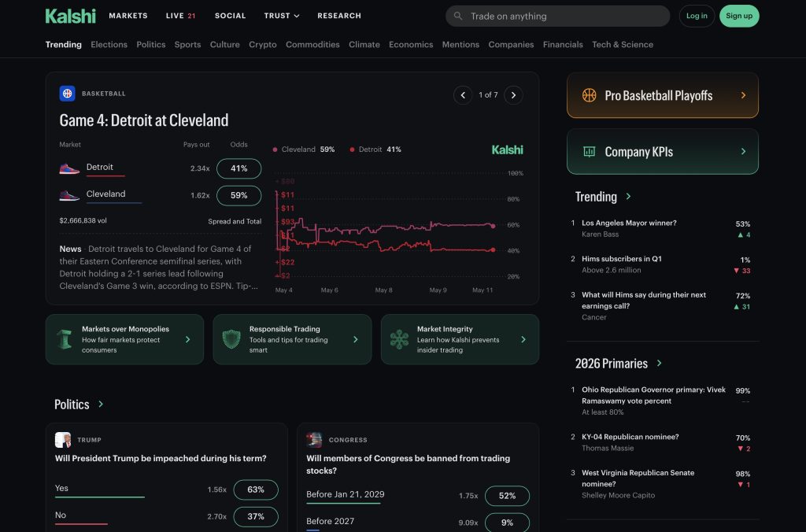Open the Social menu item
This screenshot has width=806, height=532.
231,16
